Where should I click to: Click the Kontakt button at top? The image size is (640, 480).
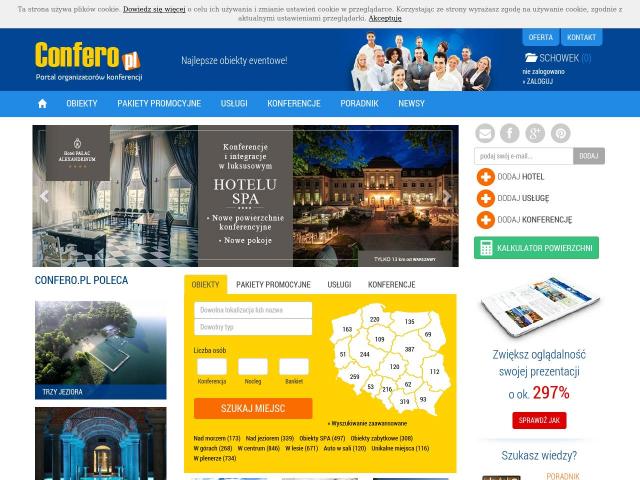click(582, 37)
